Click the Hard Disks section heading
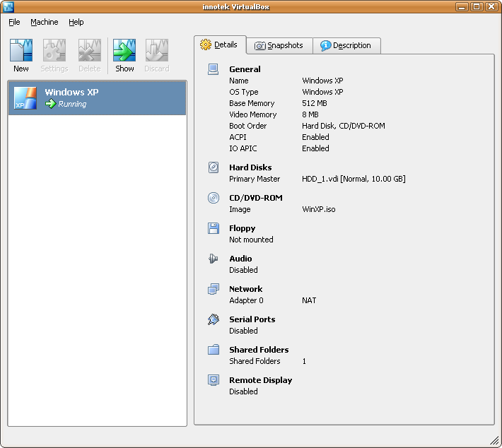The image size is (502, 448). tap(250, 167)
